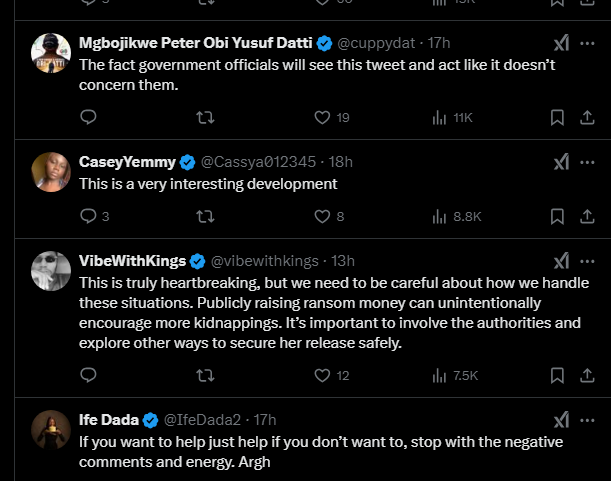Expand more options on CaseyYemmy tweet
Screen dimensions: 611x481
(588, 161)
